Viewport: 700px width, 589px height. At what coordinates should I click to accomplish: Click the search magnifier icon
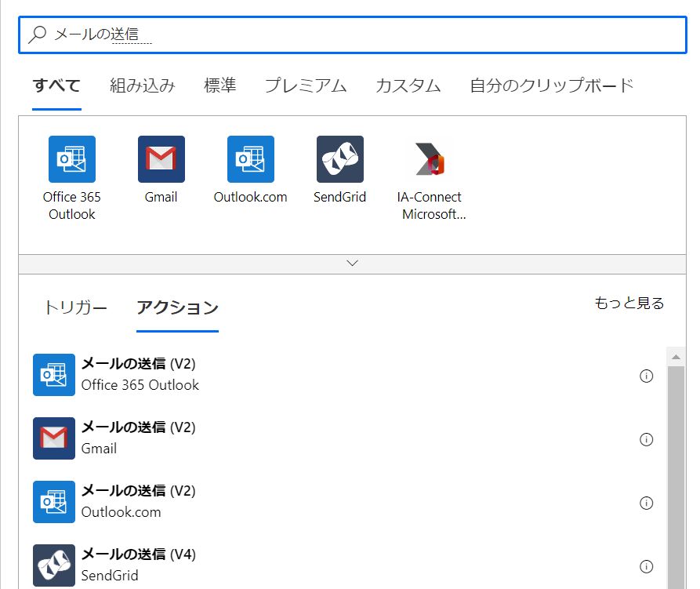tap(38, 35)
